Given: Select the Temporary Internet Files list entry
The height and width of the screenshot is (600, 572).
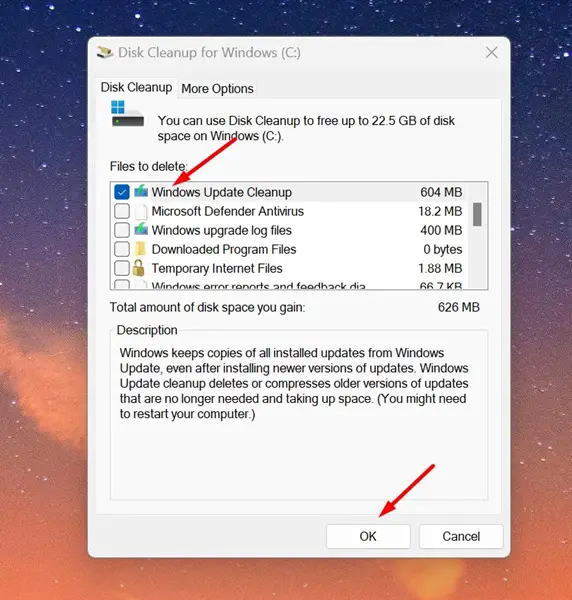Looking at the screenshot, I should [x=288, y=268].
